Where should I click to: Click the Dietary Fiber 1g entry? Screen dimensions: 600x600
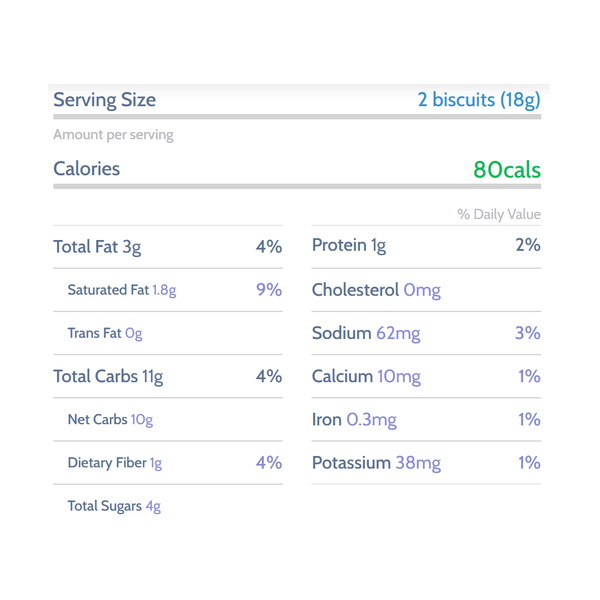114,463
